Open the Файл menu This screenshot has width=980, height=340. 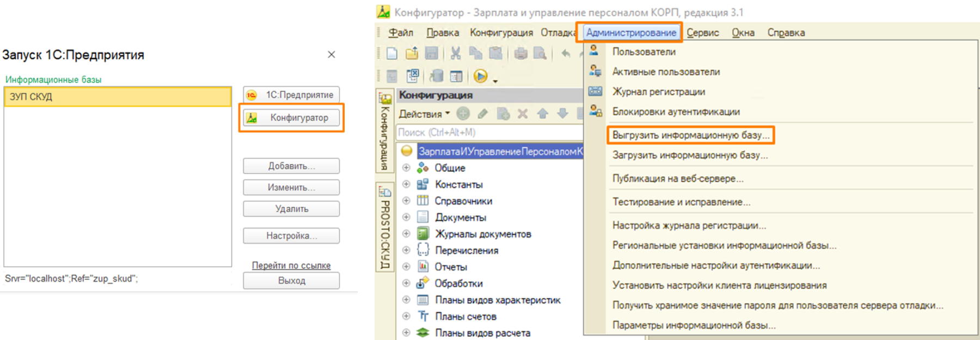401,33
